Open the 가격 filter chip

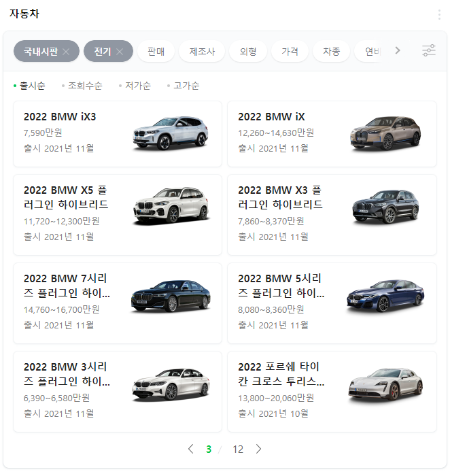(290, 51)
